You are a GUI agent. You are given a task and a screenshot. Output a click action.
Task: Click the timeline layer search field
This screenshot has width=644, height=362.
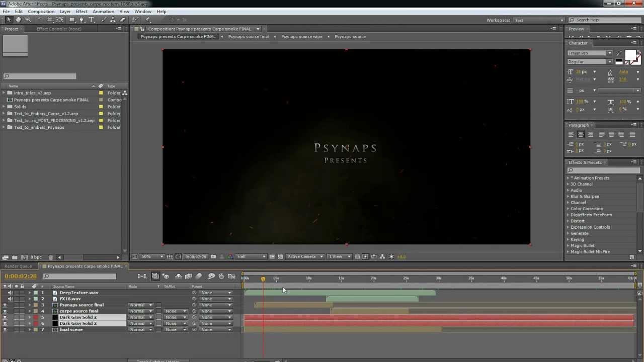(80, 276)
